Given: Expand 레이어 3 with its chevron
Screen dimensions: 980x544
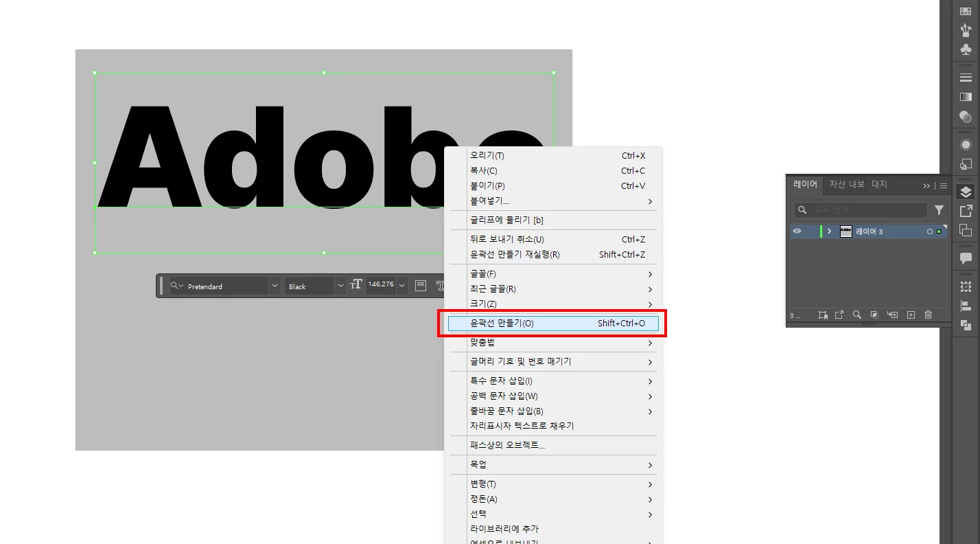Looking at the screenshot, I should tap(829, 231).
